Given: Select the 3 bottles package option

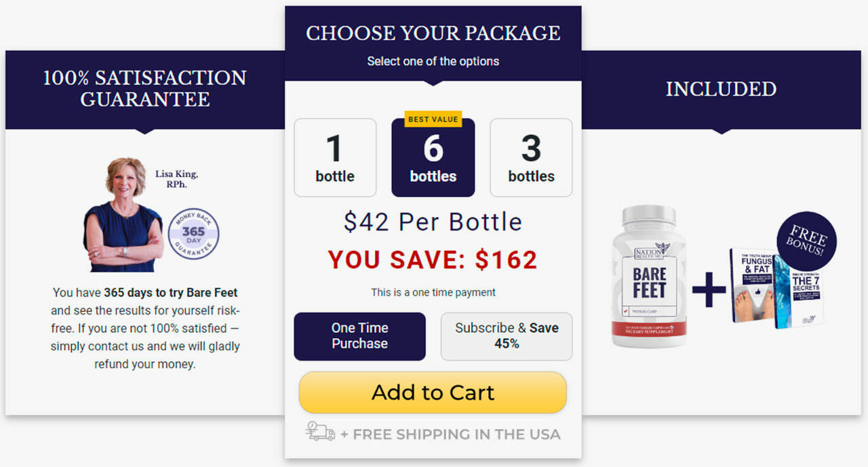Looking at the screenshot, I should pos(531,158).
